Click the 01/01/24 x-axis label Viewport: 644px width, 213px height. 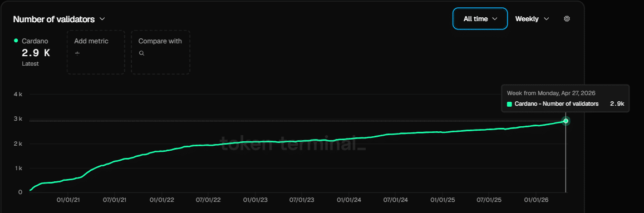pos(349,200)
